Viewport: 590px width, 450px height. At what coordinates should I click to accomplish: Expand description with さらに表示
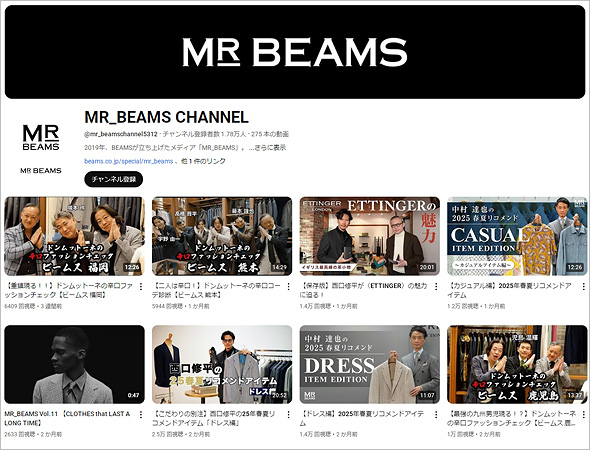(x=270, y=147)
